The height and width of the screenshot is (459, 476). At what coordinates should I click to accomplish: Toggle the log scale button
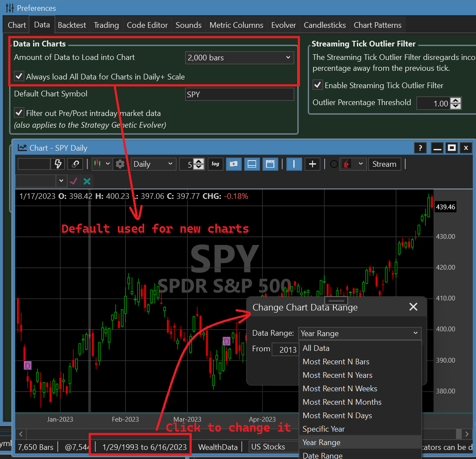pyautogui.click(x=215, y=164)
